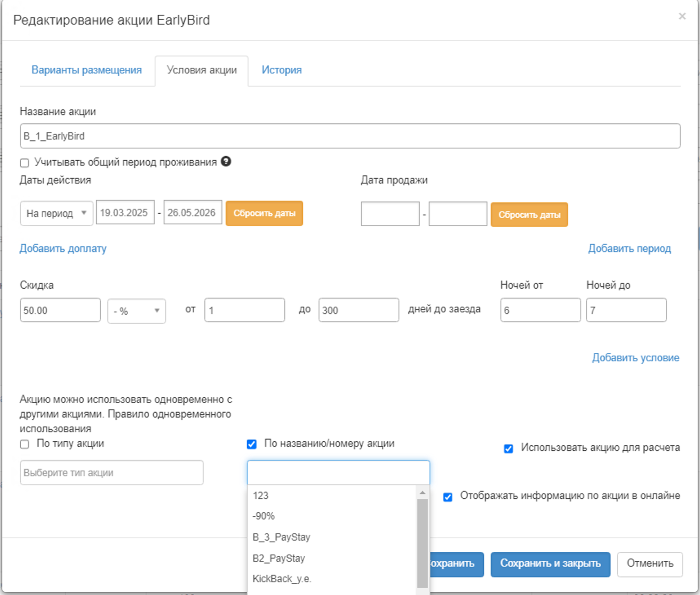Open the 'История' tab
Viewport: 700px width, 595px height.
coord(281,70)
